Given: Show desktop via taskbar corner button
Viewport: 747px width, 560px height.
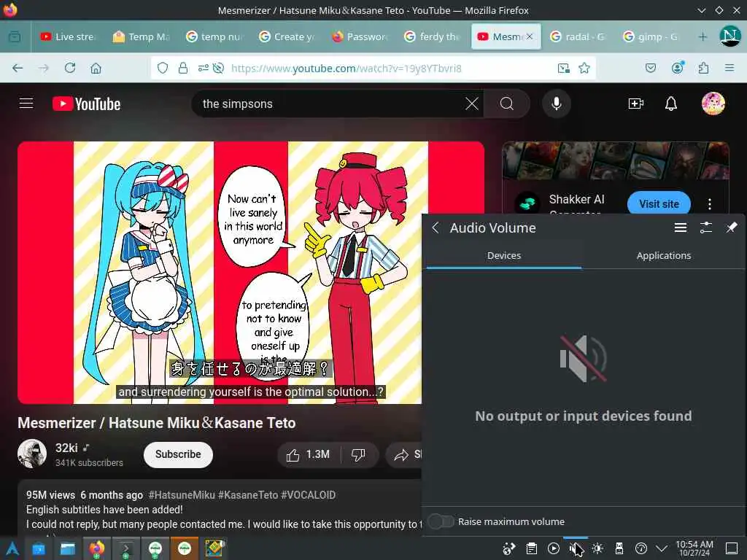Looking at the screenshot, I should pos(732,548).
